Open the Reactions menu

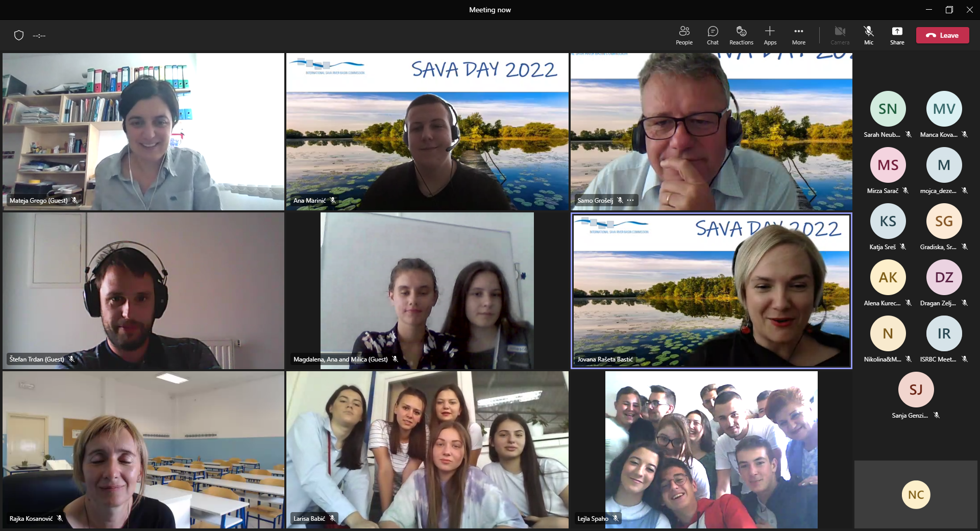click(x=741, y=35)
